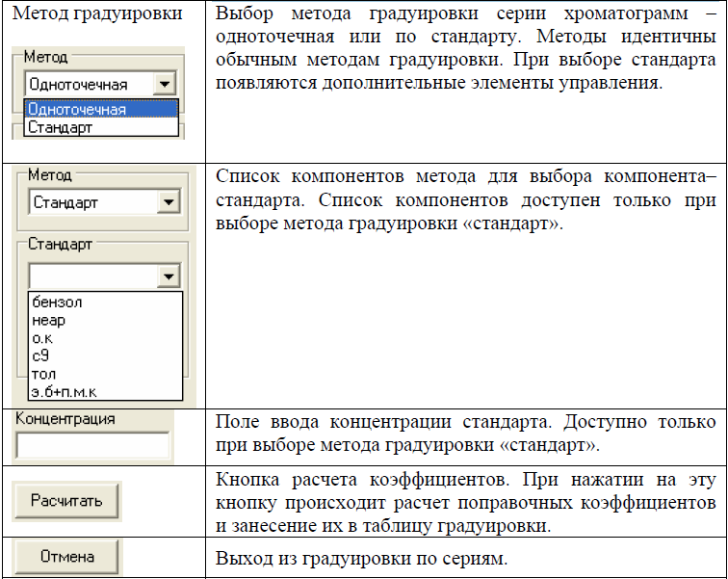This screenshot has width=728, height=579.
Task: Pick тол from the component list
Action: pos(44,373)
